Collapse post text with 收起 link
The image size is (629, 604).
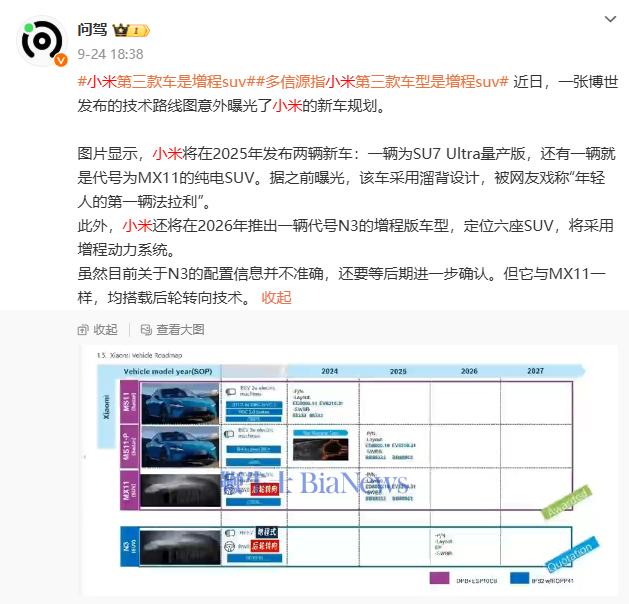[277, 297]
